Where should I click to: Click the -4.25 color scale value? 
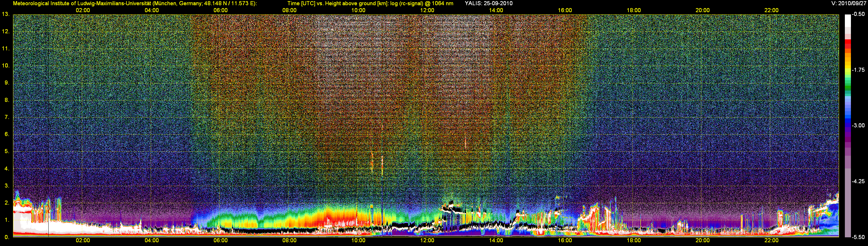(x=858, y=181)
